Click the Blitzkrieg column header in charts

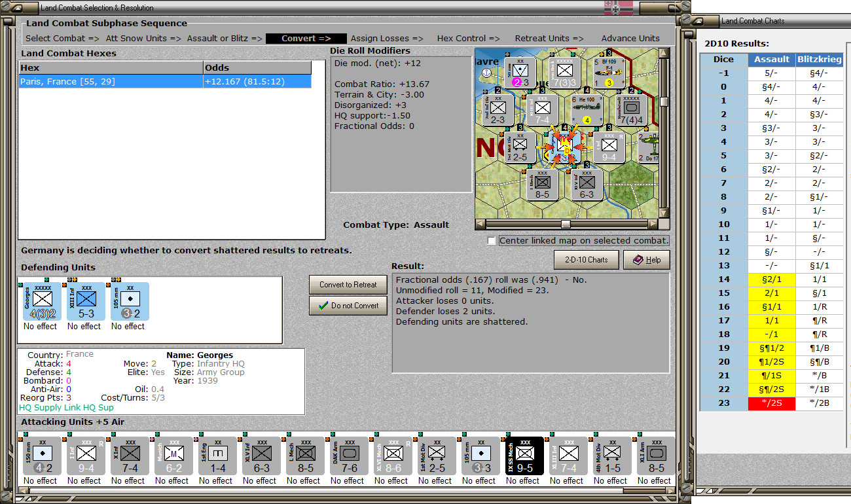click(x=820, y=60)
